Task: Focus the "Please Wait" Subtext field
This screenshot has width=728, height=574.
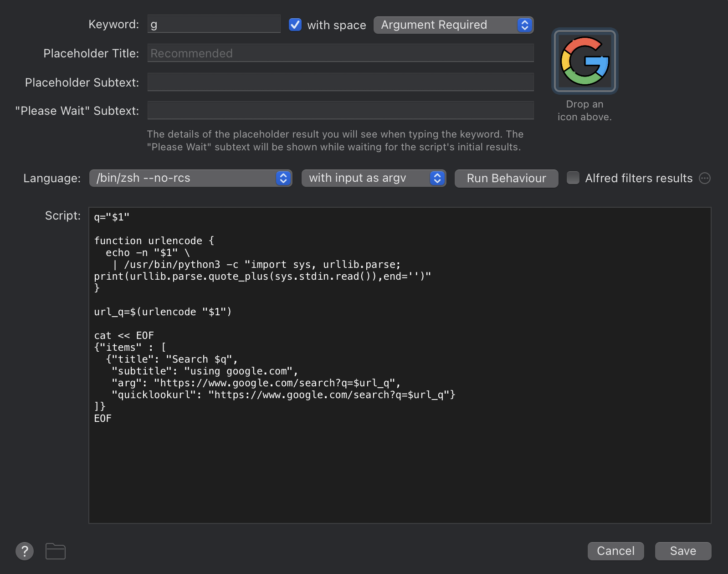Action: pyautogui.click(x=340, y=110)
